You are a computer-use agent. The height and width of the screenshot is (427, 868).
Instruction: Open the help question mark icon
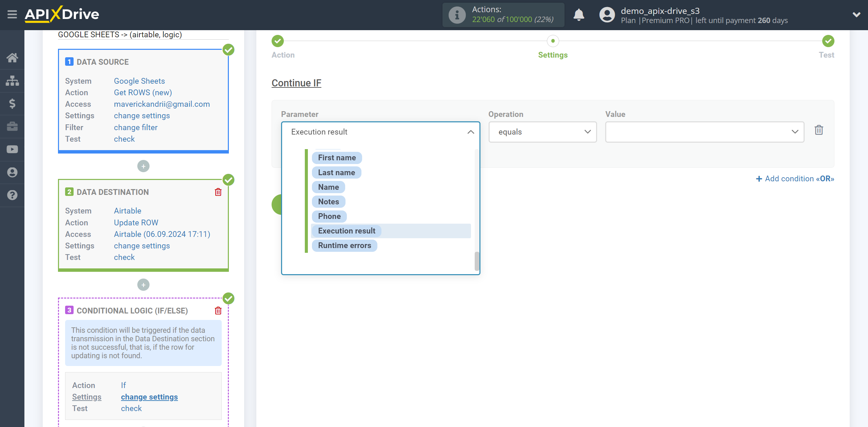12,195
